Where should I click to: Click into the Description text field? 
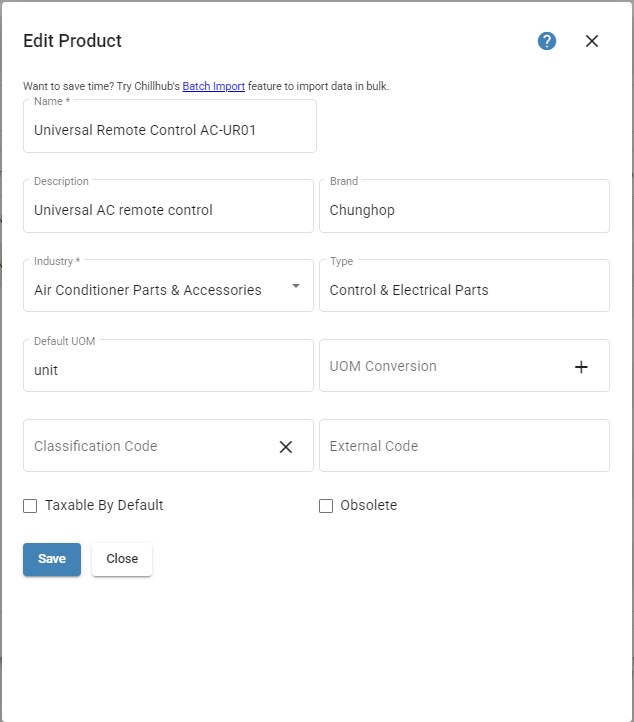pos(168,210)
